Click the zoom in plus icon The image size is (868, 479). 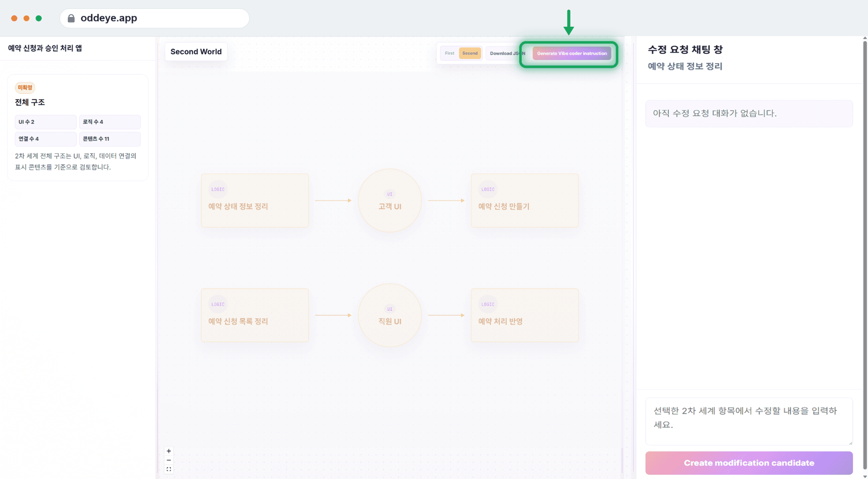[x=169, y=451]
